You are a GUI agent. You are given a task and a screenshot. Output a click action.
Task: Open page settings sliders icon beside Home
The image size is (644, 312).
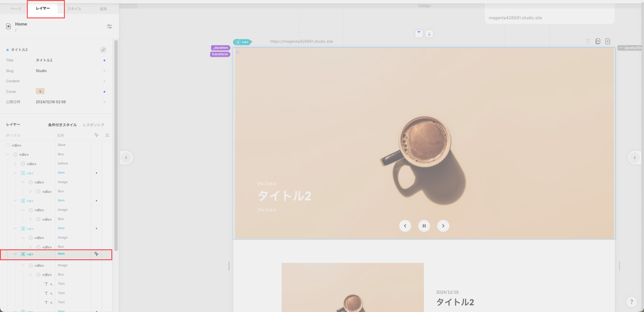point(109,26)
